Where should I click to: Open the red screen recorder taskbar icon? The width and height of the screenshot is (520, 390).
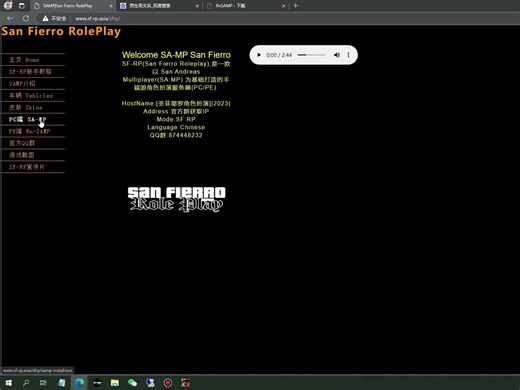168,383
